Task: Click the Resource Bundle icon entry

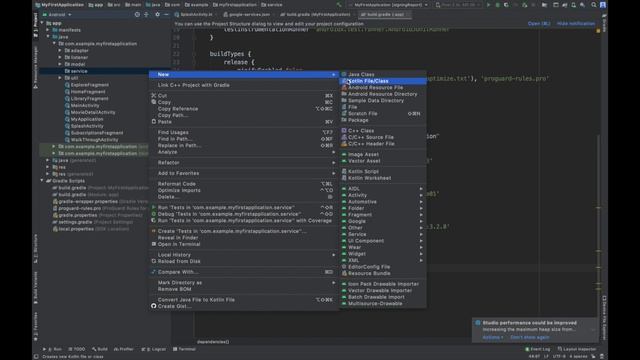Action: click(x=344, y=273)
